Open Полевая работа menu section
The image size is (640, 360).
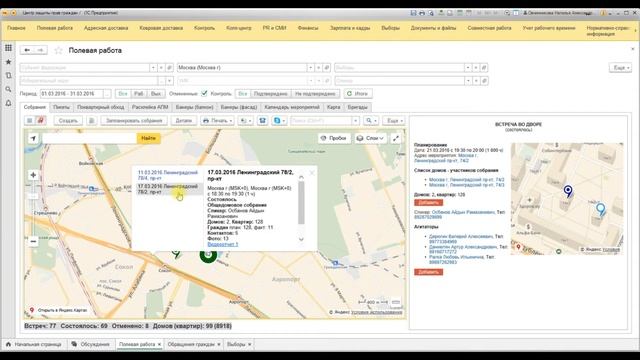pyautogui.click(x=55, y=28)
